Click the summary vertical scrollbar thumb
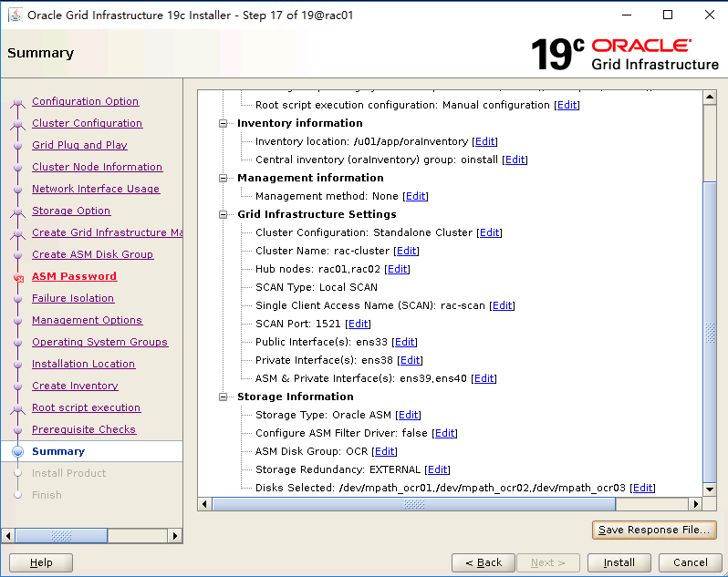Image resolution: width=728 pixels, height=577 pixels. point(710,332)
